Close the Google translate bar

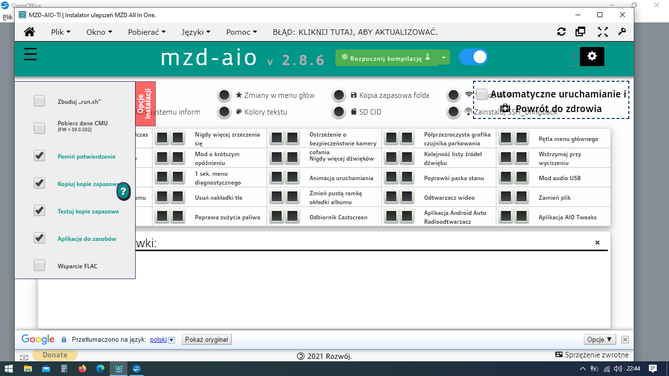(x=625, y=339)
